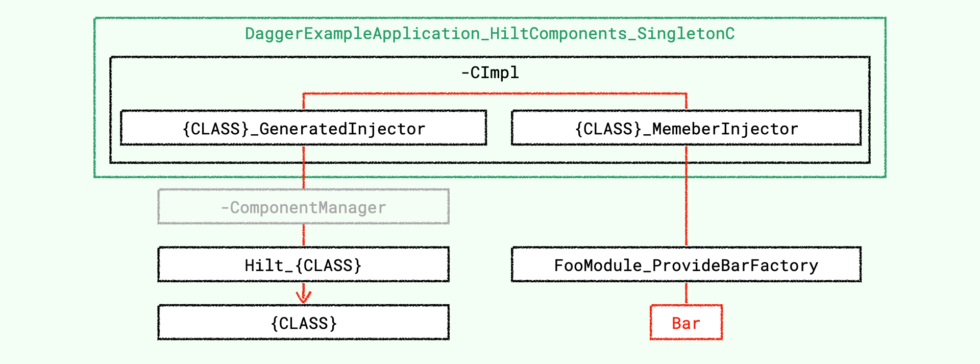Viewport: 980px width, 364px height.
Task: Select the grayed -ComponentManager box
Action: click(303, 206)
